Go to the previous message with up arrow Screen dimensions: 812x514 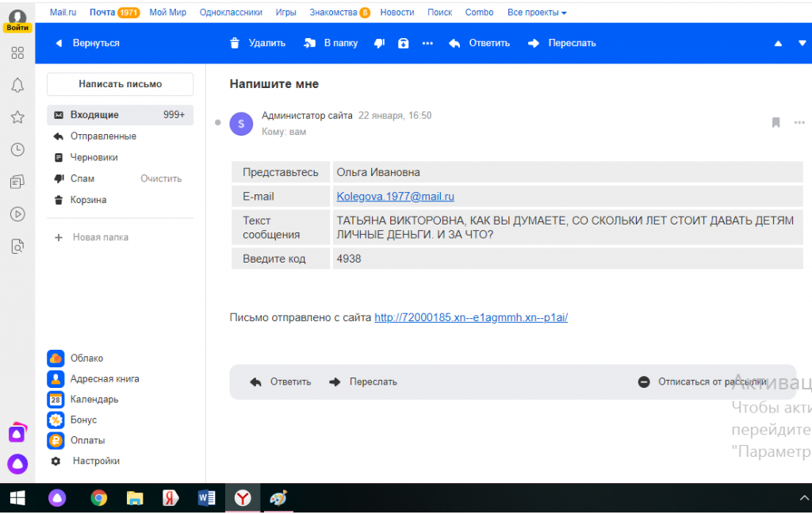point(778,44)
